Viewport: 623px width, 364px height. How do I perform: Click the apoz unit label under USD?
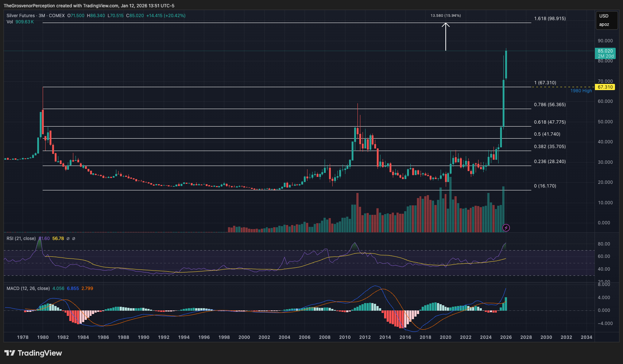tap(604, 24)
